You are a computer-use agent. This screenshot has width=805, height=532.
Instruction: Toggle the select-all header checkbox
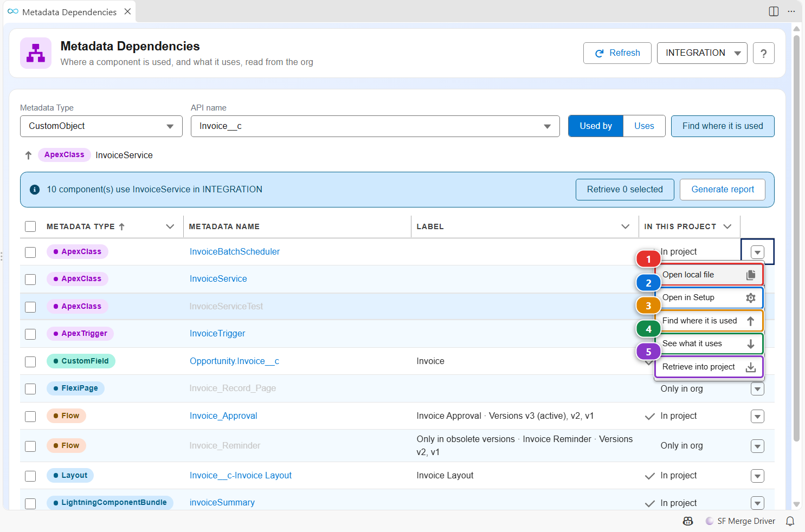30,226
